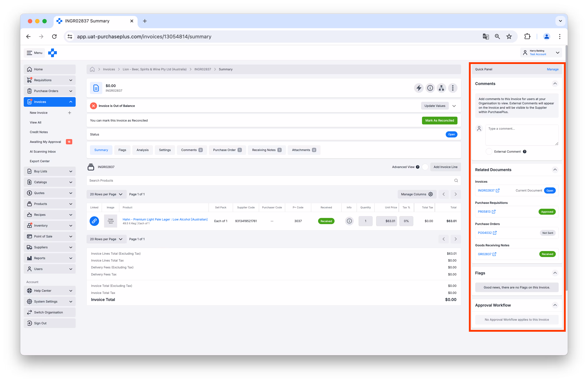Click the next page arrow above the product table

456,194
